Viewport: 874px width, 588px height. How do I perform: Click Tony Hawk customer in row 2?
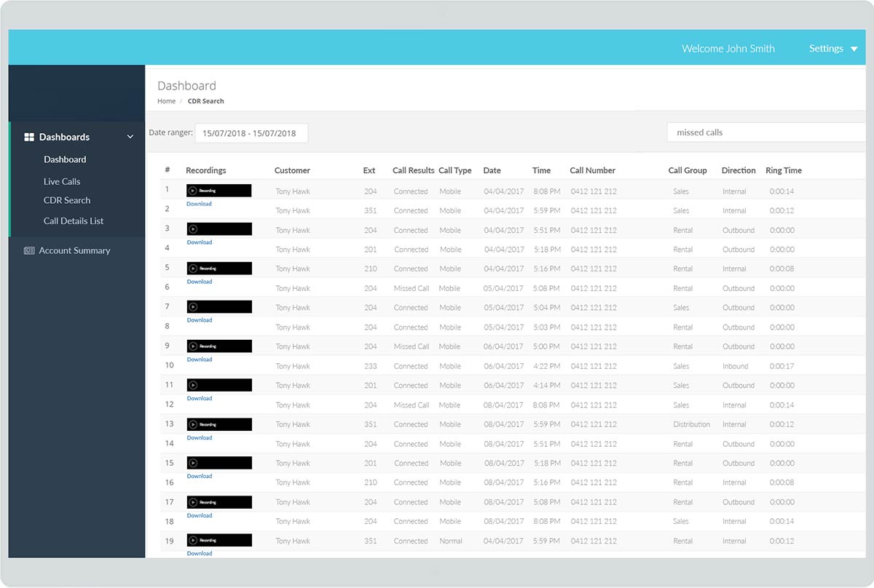(293, 210)
